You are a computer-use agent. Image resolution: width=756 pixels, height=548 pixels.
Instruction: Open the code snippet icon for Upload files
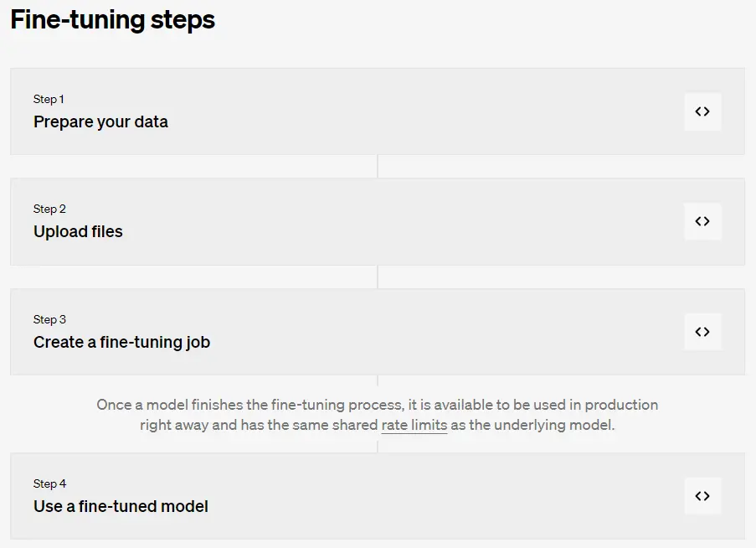(702, 221)
